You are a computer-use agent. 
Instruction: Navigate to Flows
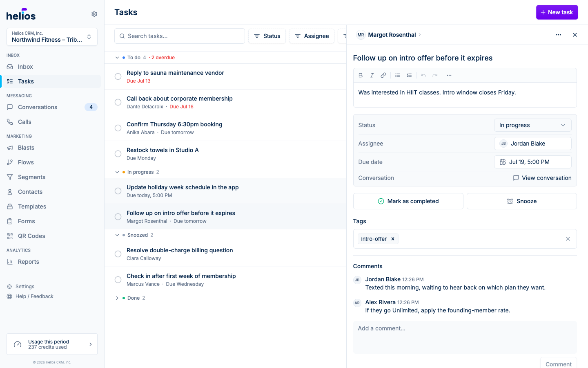pyautogui.click(x=52, y=162)
